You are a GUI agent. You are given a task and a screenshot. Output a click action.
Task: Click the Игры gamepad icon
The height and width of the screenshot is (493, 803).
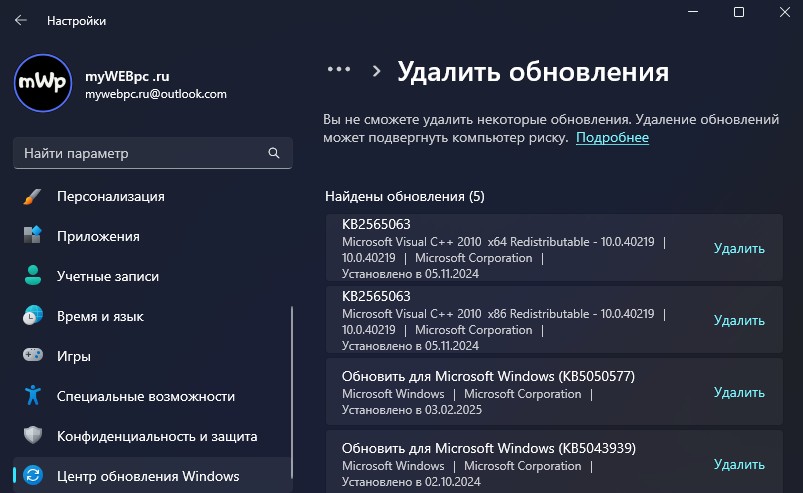(33, 355)
